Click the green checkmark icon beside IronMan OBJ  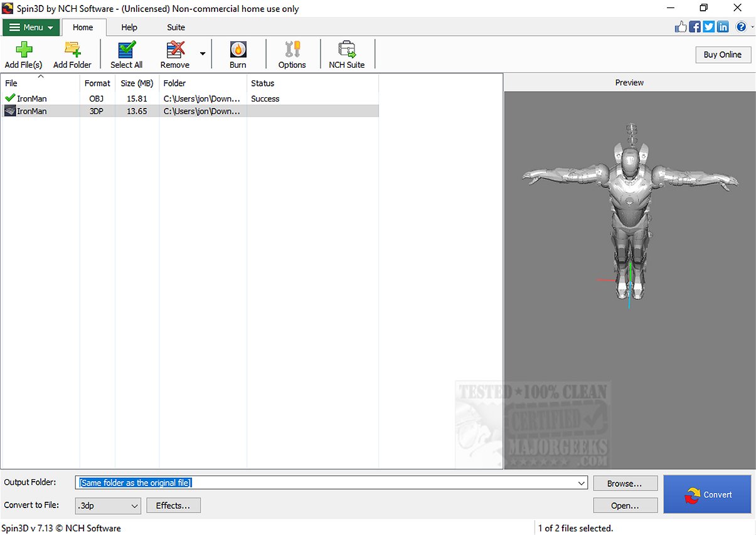tap(10, 98)
